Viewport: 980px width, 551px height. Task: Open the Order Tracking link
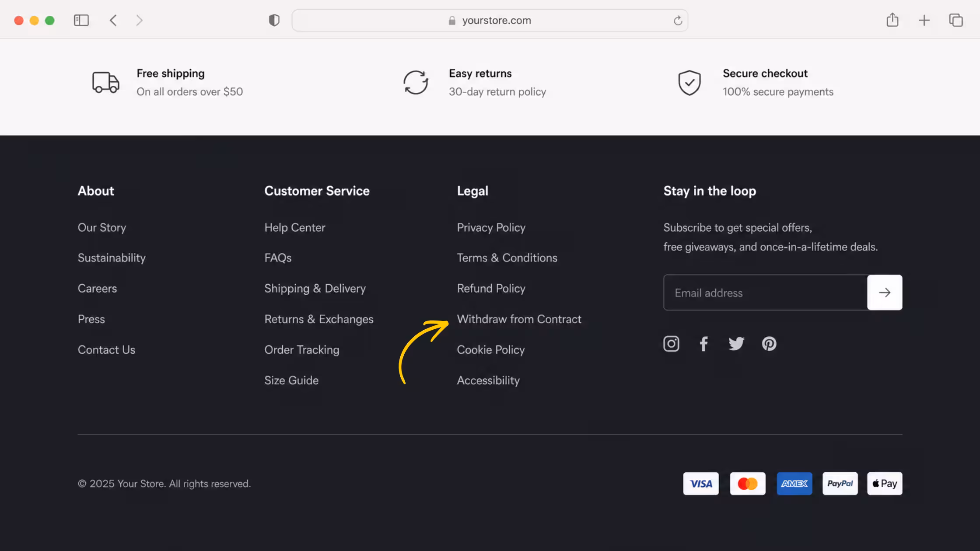tap(302, 350)
